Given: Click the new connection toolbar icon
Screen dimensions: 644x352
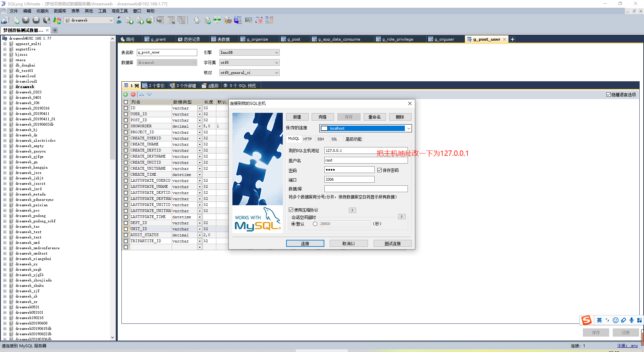Looking at the screenshot, I should coord(5,20).
